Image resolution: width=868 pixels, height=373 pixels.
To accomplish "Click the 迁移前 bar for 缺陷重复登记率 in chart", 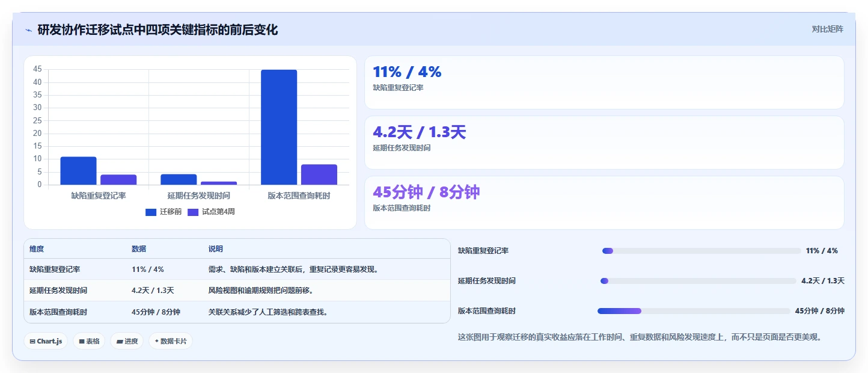I will (x=78, y=171).
